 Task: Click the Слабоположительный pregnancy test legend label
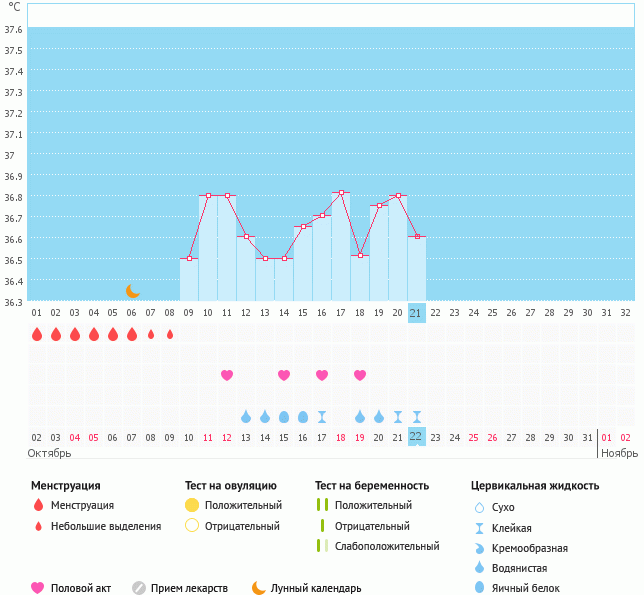(389, 546)
